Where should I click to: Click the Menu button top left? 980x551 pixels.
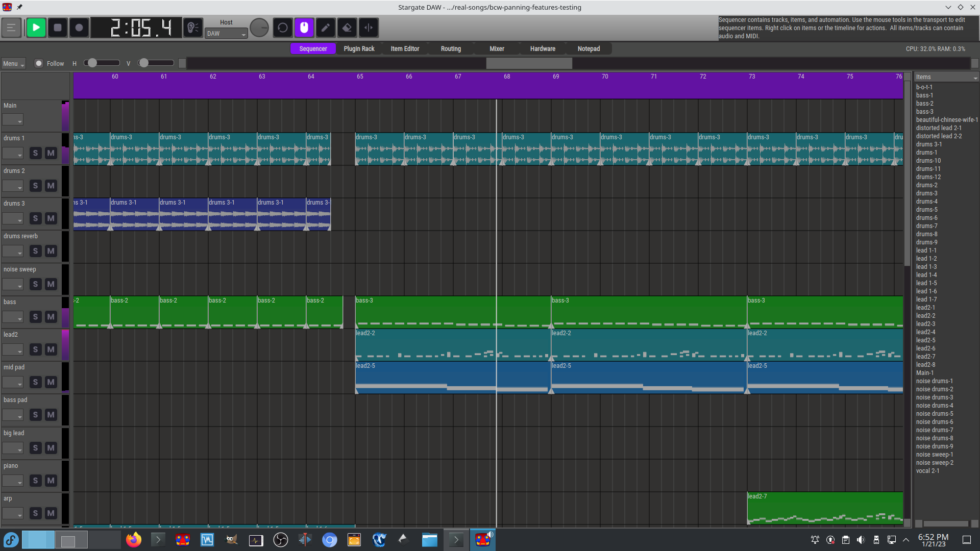tap(13, 63)
